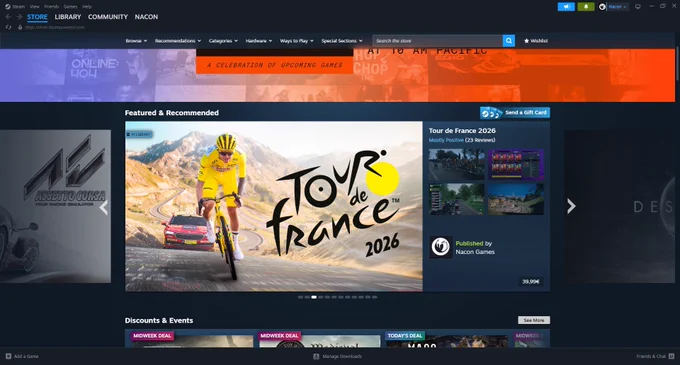Select the first carousel pagination dot

point(301,297)
